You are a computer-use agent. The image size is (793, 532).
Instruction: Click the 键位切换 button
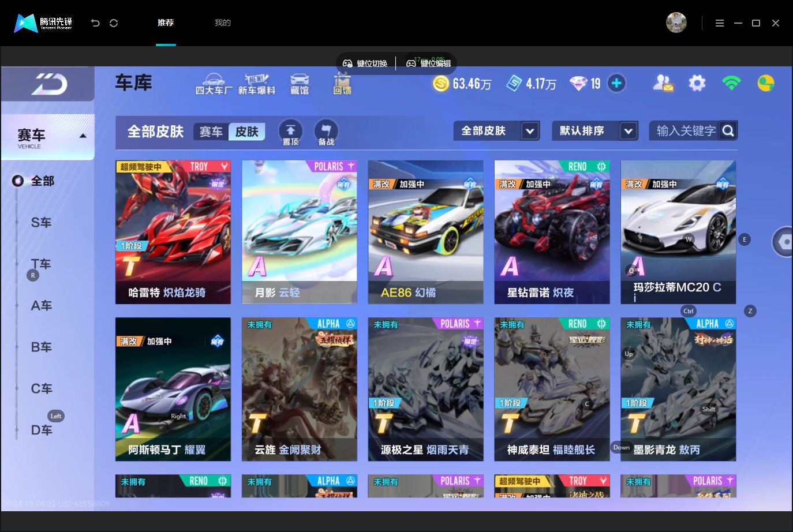(x=365, y=63)
